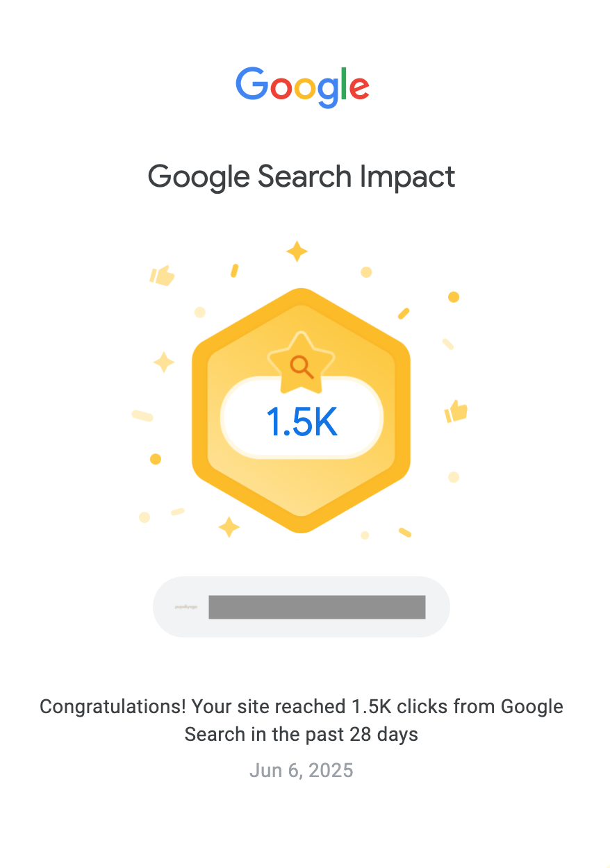Click the thumbs-up icon right of the badge
610x868 pixels.
456,412
